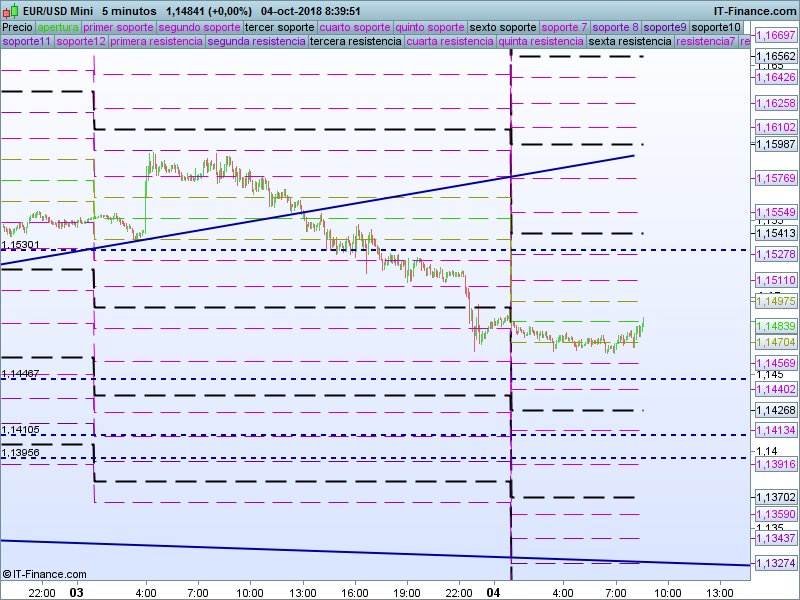Click the 16:00 tick on time axis
This screenshot has height=600, width=800.
pyautogui.click(x=355, y=593)
